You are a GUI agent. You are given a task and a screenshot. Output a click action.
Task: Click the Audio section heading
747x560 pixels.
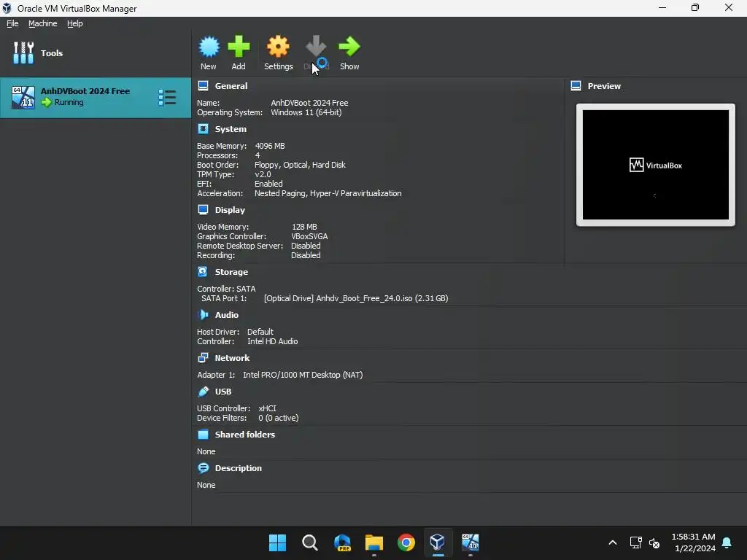[x=226, y=315]
